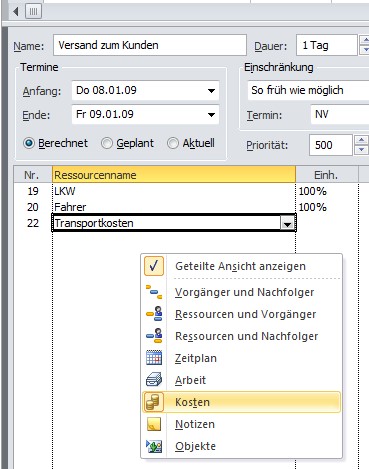This screenshot has width=369, height=469.
Task: Click resource number 19 cell
Action: pyautogui.click(x=33, y=191)
